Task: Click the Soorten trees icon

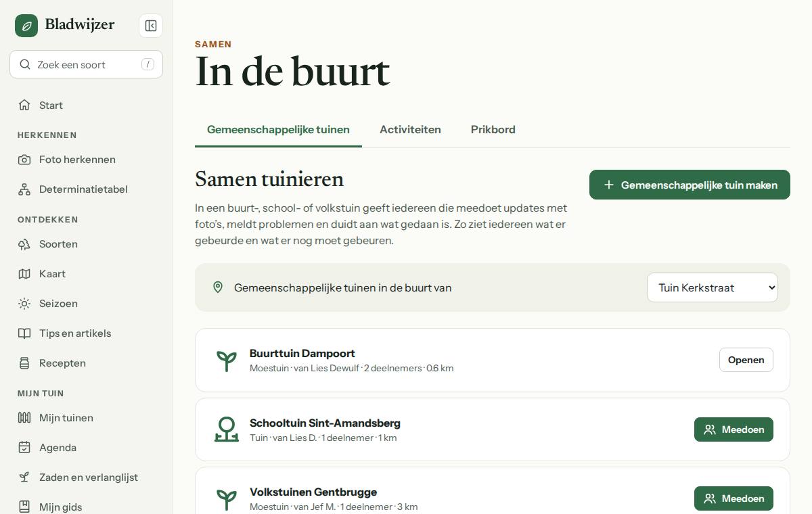Action: click(24, 244)
